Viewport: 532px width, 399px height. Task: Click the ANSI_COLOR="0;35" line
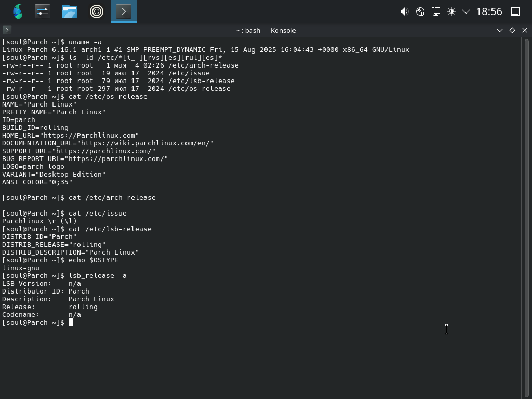click(37, 182)
